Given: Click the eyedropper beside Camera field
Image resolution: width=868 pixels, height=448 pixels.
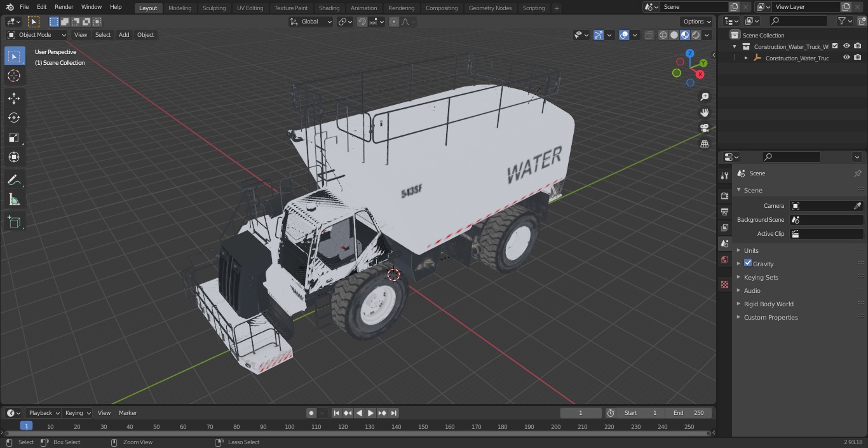Looking at the screenshot, I should (857, 206).
